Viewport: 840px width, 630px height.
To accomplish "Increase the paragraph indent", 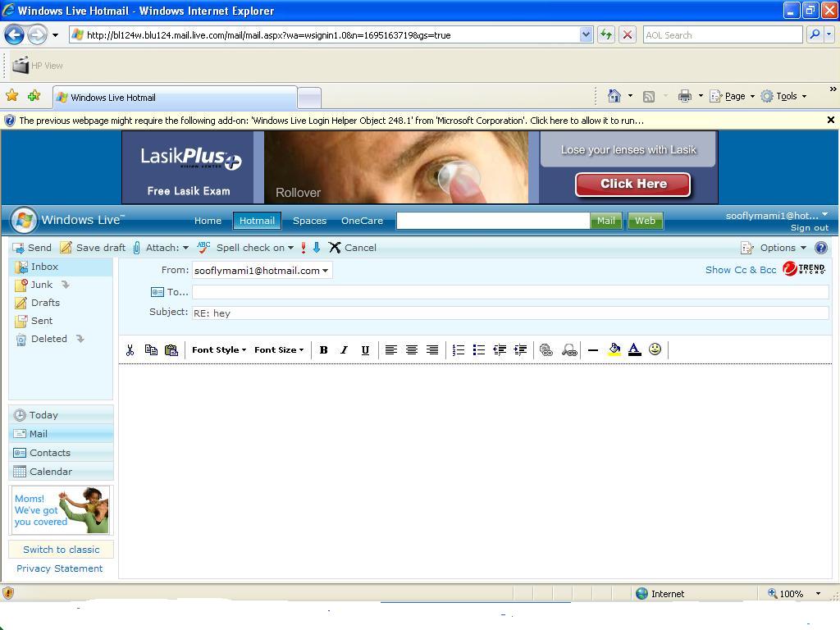I will (x=520, y=349).
